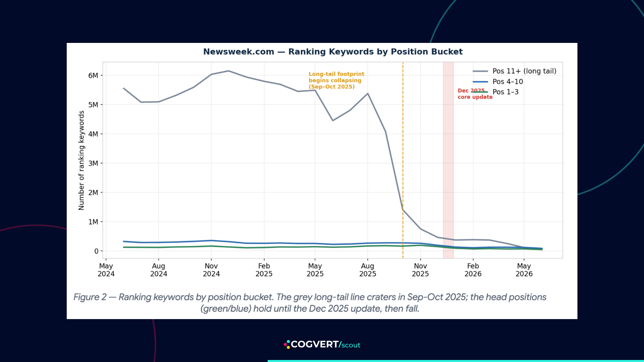Screen dimensions: 644x362
Task: Click the 2M y-axis tick label
Action: [x=93, y=192]
